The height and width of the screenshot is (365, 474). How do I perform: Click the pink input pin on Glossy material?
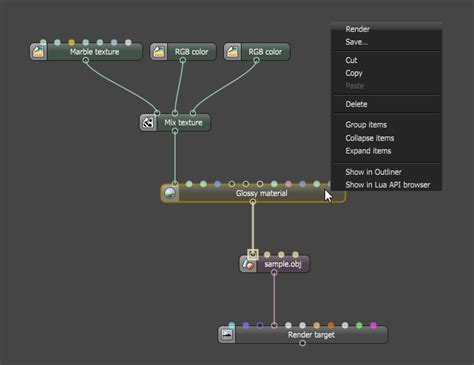coord(288,184)
